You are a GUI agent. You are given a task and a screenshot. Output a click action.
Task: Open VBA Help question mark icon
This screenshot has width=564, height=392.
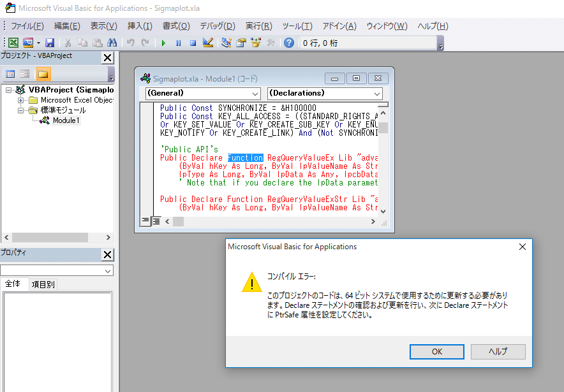click(289, 43)
